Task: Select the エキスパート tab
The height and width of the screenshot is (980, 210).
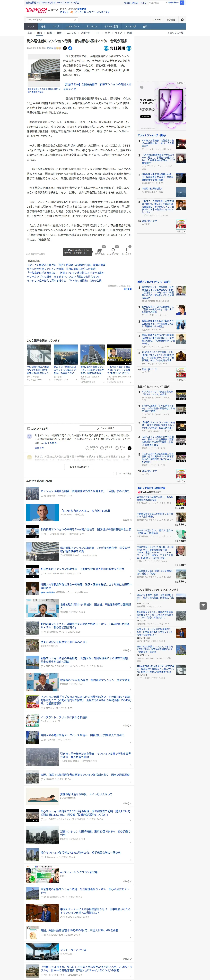Action: (72, 27)
